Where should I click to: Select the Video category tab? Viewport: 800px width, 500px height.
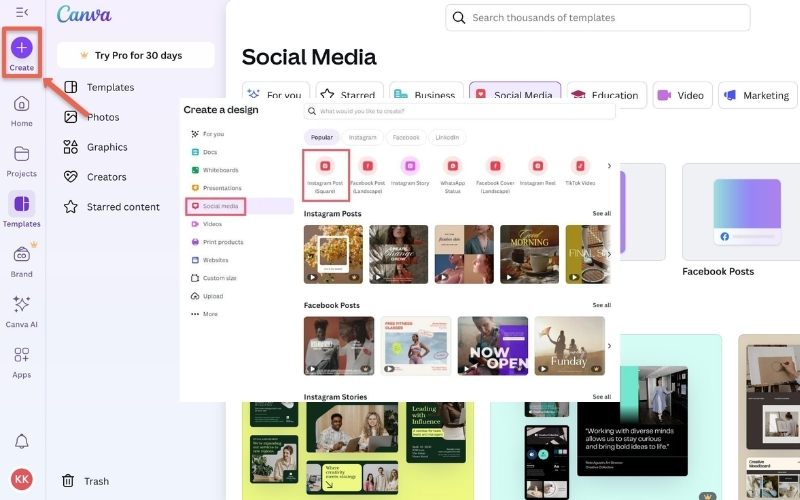click(x=682, y=95)
